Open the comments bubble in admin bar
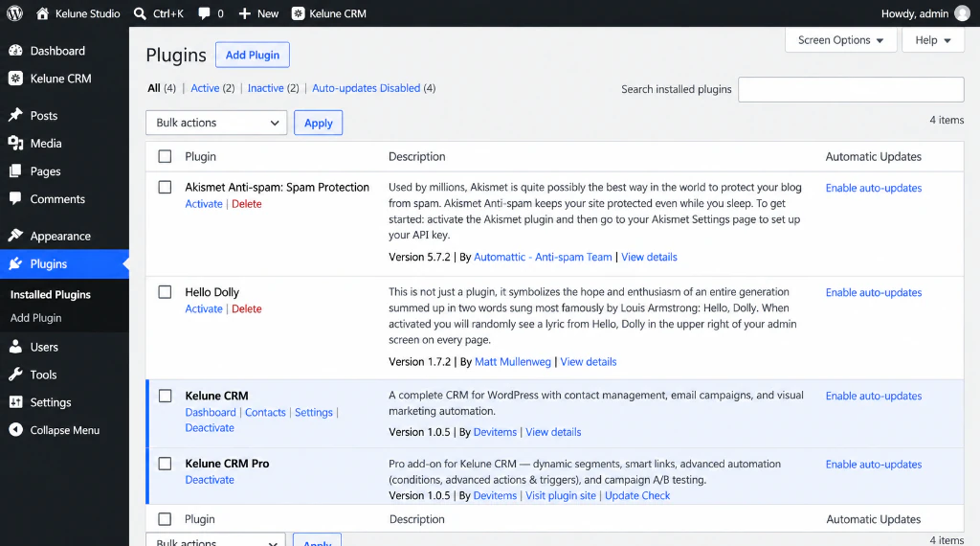The image size is (980, 546). 204,13
